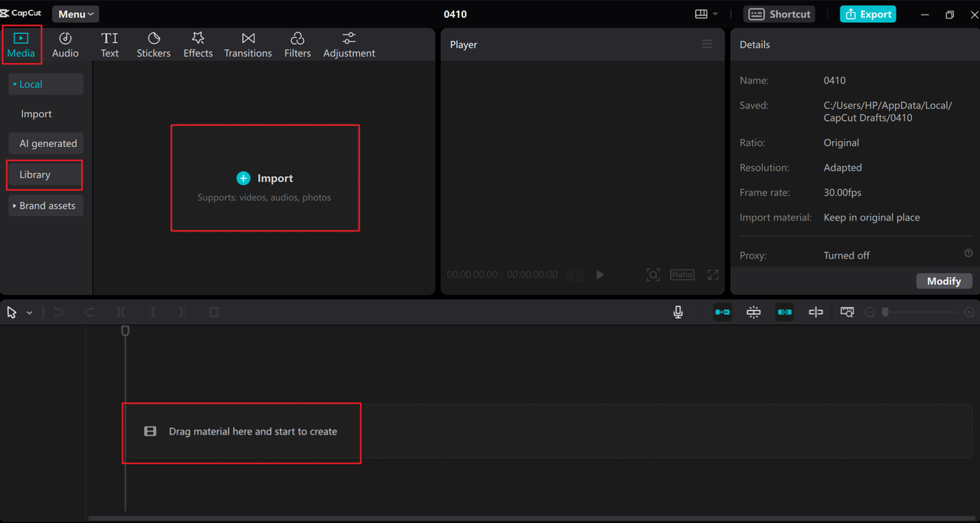Click the timeline playhead marker
The image size is (980, 523).
tap(126, 331)
